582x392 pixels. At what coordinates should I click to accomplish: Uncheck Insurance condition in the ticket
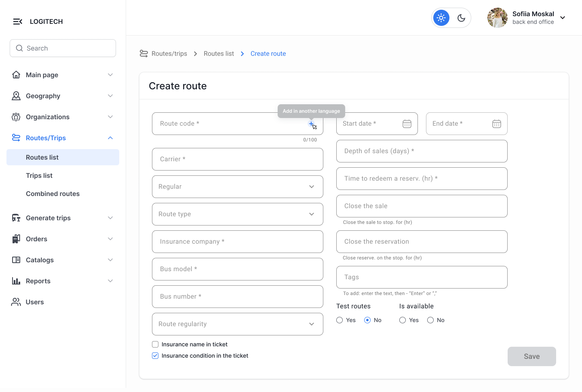point(155,356)
